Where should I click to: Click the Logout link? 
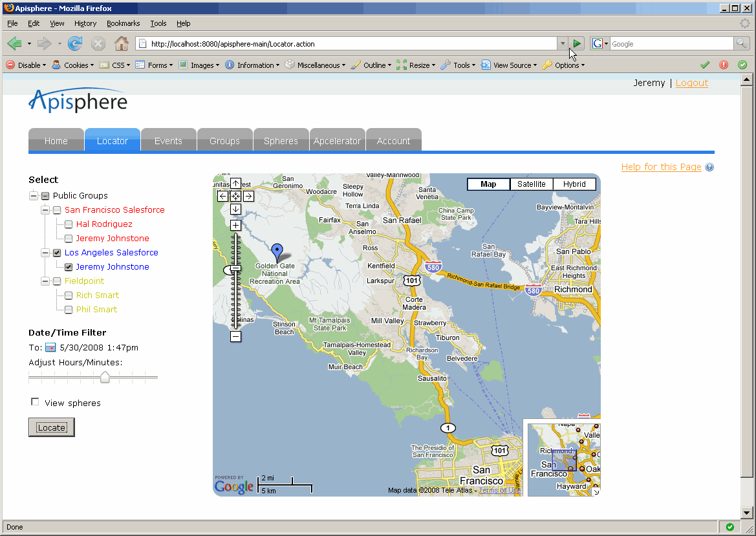pos(692,83)
